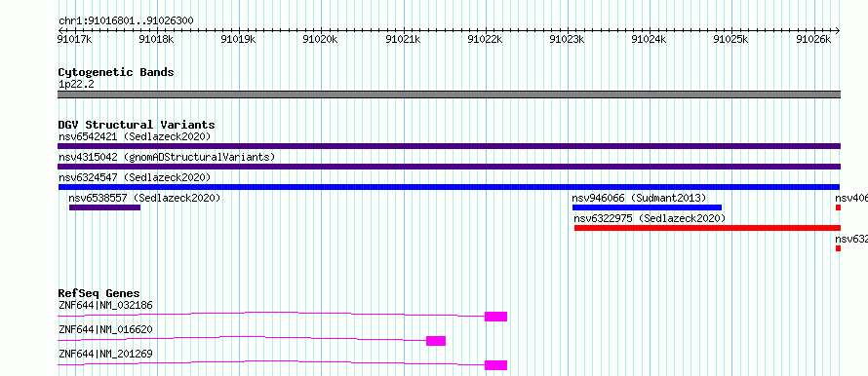Click the 91025k ruler tick label
868x376 pixels.
[730, 39]
